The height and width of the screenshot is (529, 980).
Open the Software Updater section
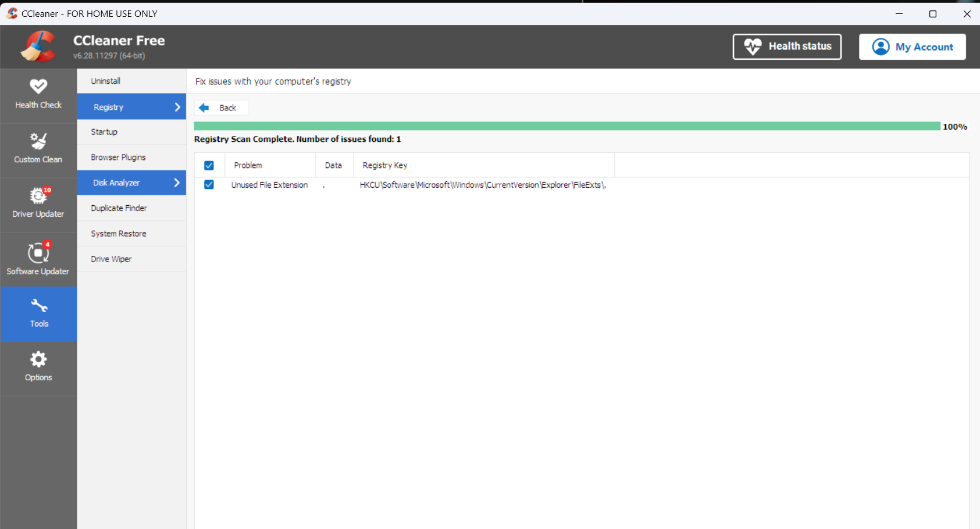tap(38, 259)
